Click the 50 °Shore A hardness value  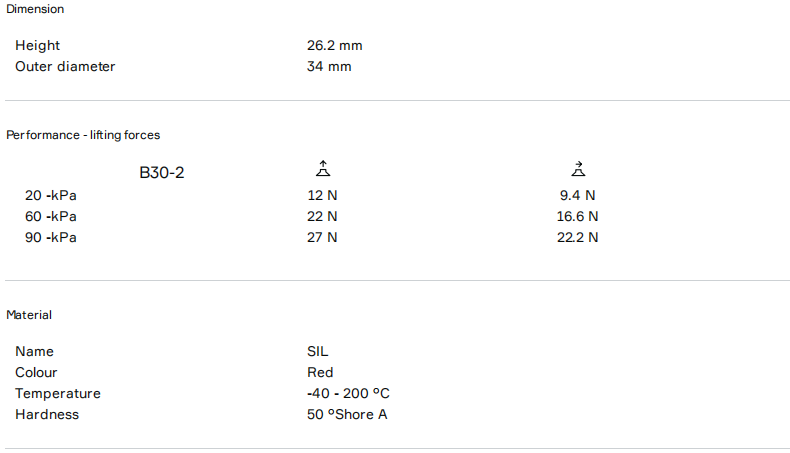click(x=347, y=415)
